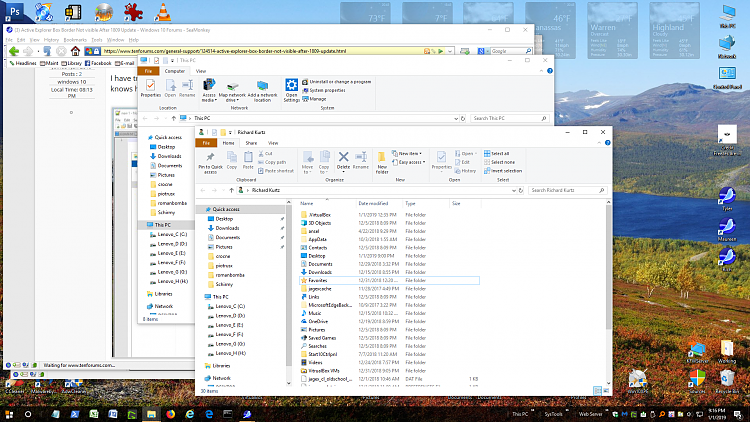This screenshot has width=750, height=422.
Task: Click the File Explorer taskbar icon
Action: 151,414
